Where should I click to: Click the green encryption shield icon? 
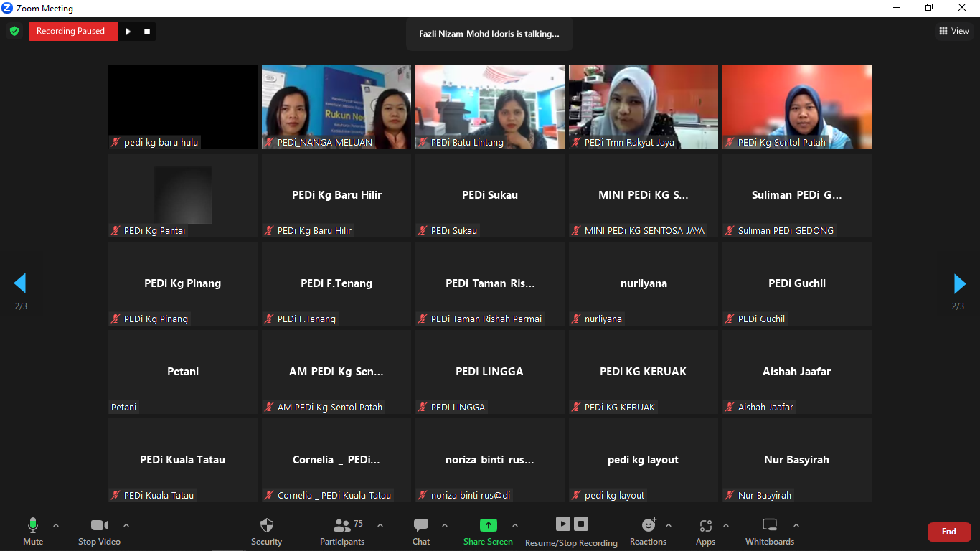tap(14, 31)
